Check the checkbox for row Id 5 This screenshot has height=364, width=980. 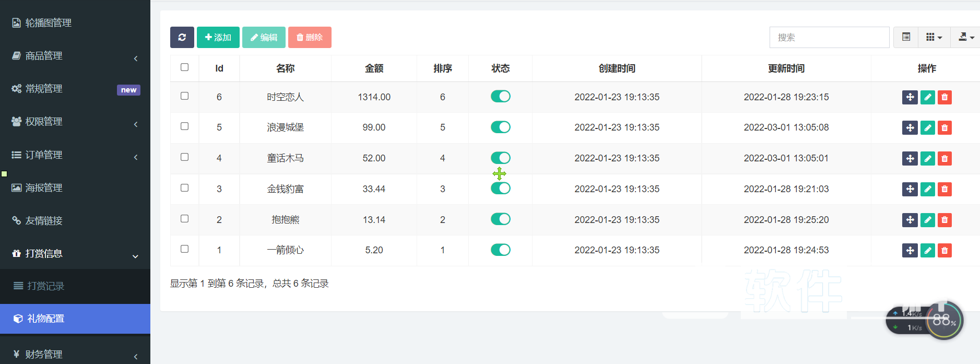click(x=184, y=126)
